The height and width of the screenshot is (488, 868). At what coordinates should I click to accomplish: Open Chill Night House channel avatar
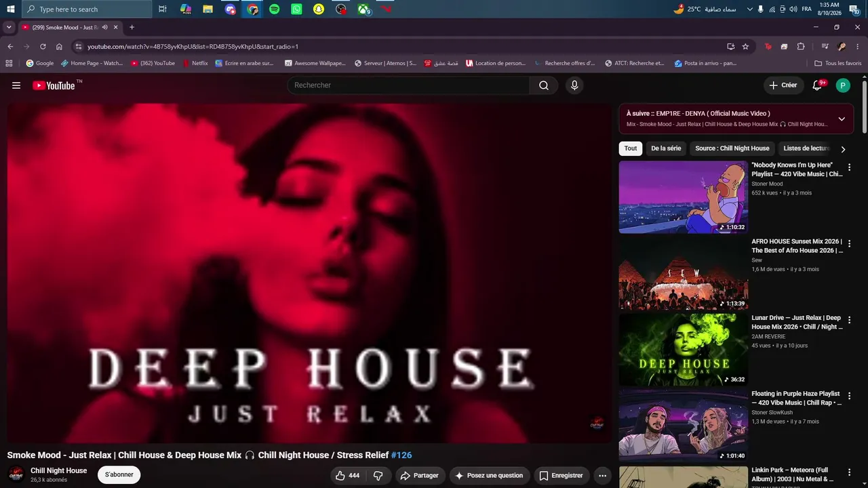pyautogui.click(x=16, y=474)
